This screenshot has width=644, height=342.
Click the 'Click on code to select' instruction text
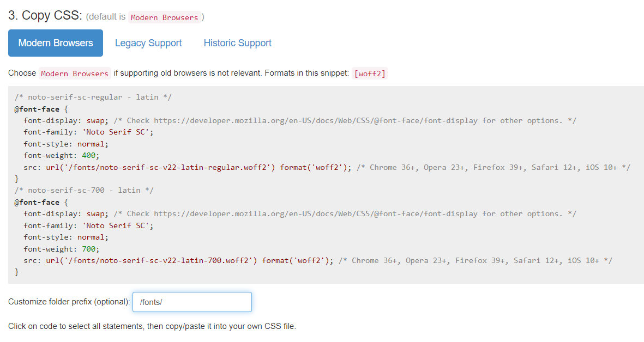pos(152,326)
